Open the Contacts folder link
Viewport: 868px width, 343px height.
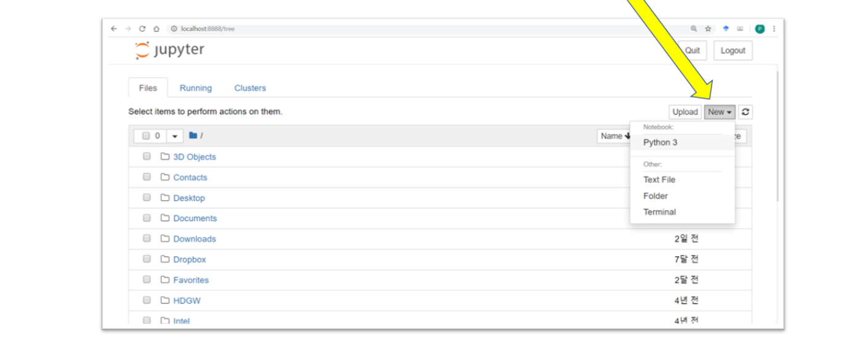[190, 177]
